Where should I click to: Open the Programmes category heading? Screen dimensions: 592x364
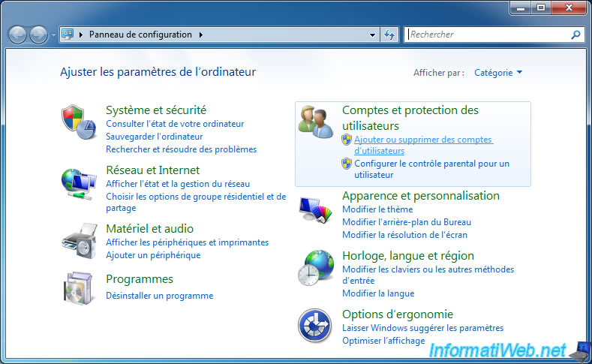pos(140,279)
